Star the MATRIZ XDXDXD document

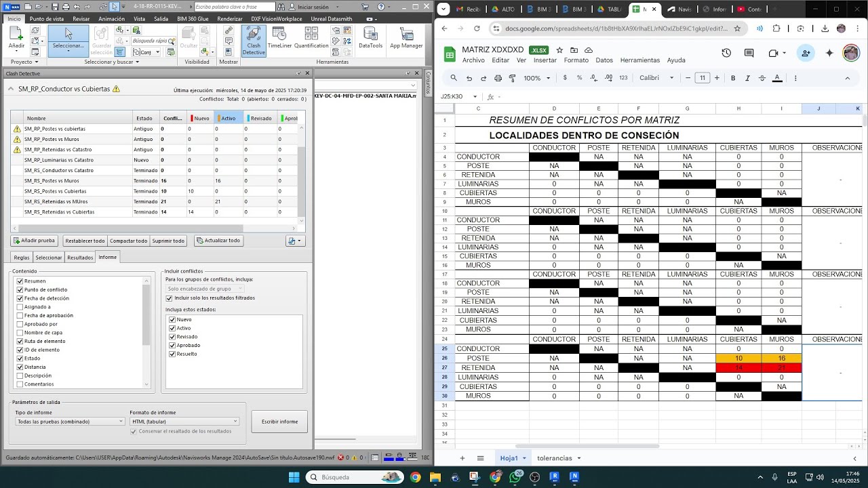click(x=559, y=50)
